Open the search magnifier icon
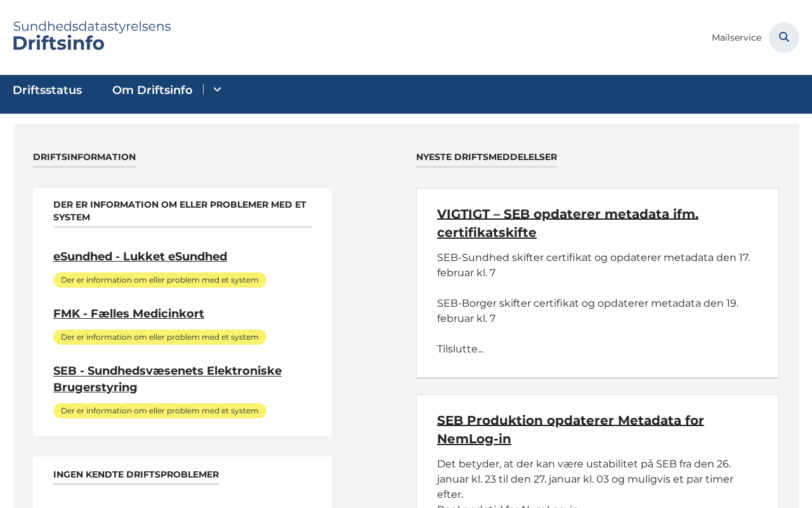Screen dimensions: 812x508 tap(784, 37)
